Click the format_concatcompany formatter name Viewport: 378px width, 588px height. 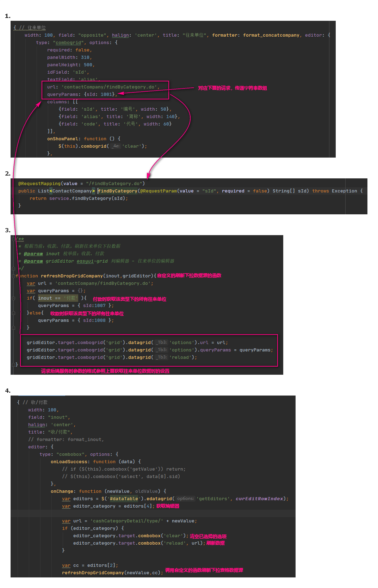(x=271, y=35)
